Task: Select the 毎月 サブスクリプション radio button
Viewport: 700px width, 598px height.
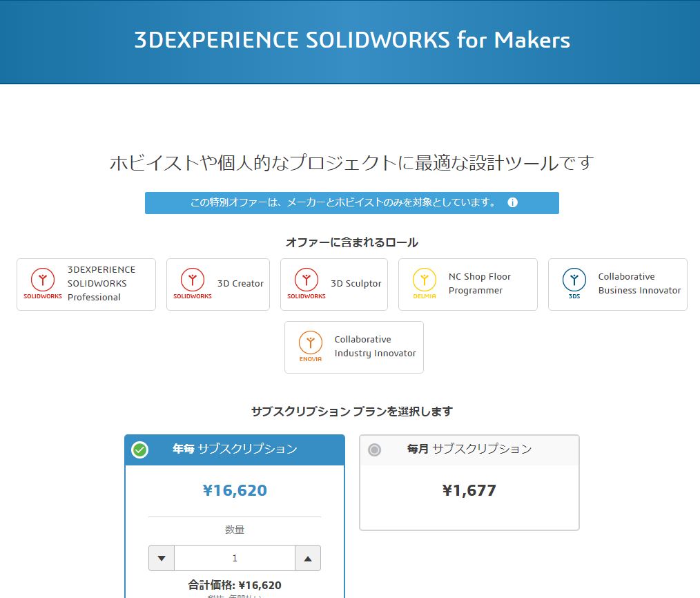Action: click(375, 450)
